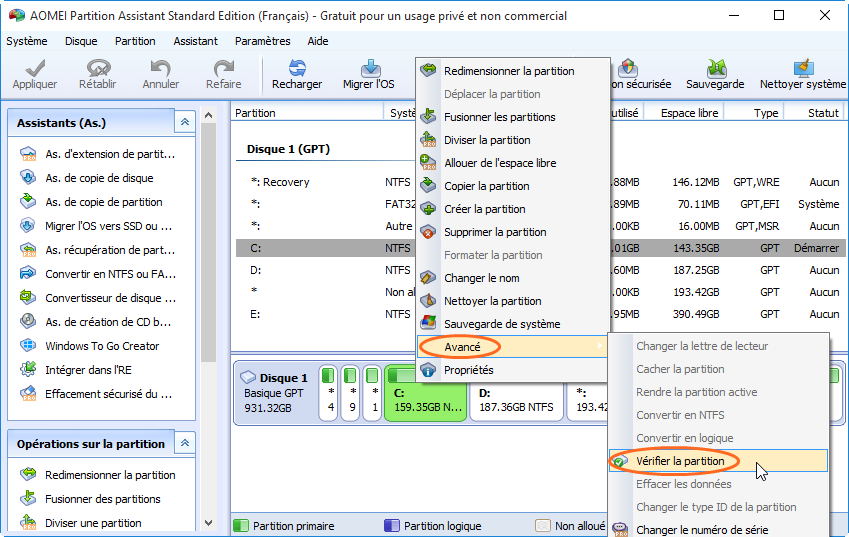849x537 pixels.
Task: Click Fusionner des partitions in operations sidebar
Action: [103, 499]
